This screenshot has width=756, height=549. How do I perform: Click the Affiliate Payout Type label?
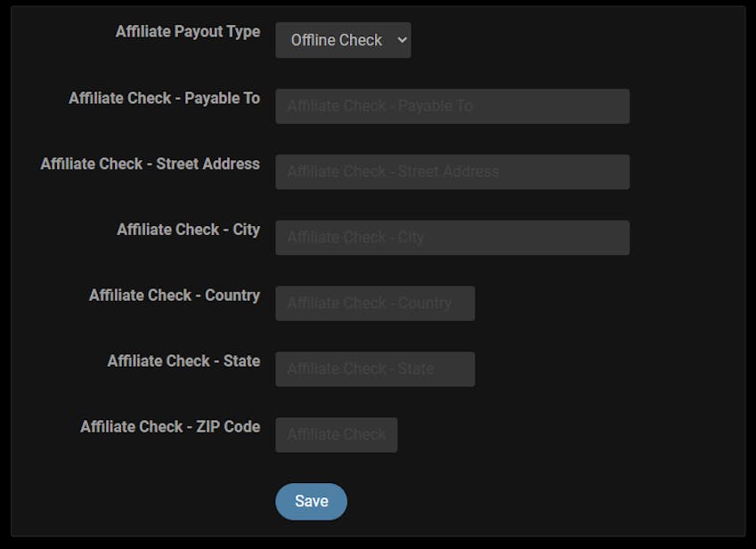tap(188, 32)
